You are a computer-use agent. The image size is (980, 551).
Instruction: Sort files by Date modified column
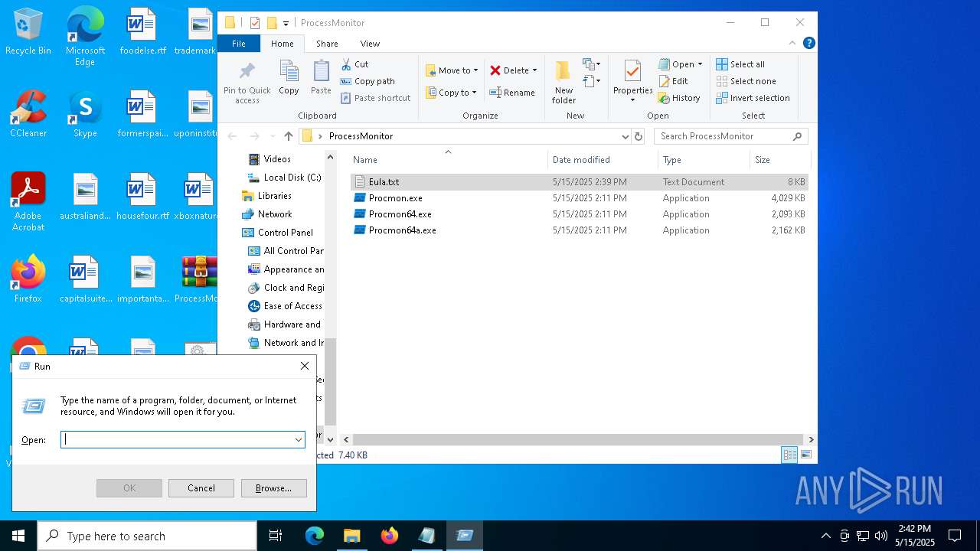coord(603,159)
